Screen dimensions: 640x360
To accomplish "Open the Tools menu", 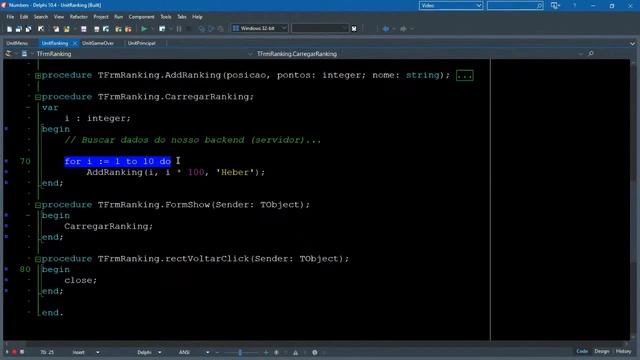I will point(166,17).
